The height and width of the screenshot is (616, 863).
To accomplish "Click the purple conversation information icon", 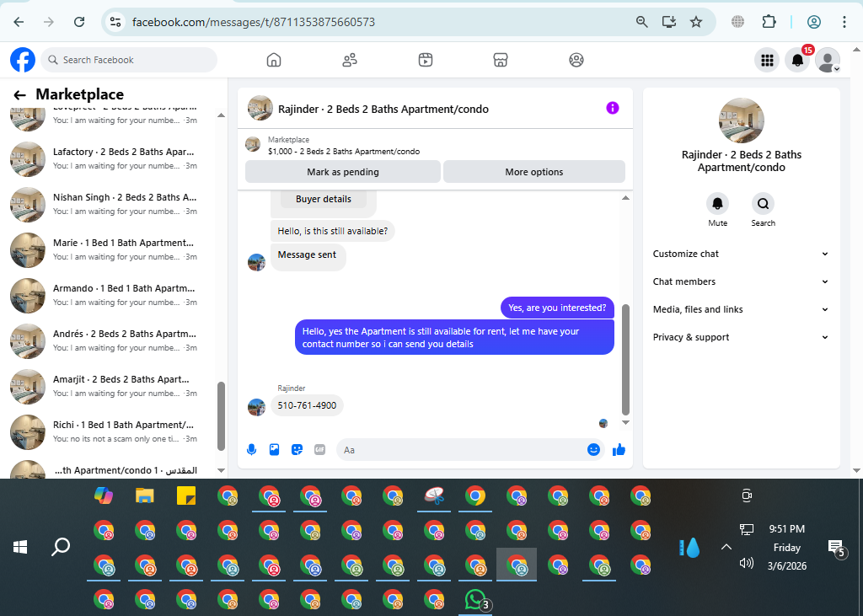I will point(613,108).
